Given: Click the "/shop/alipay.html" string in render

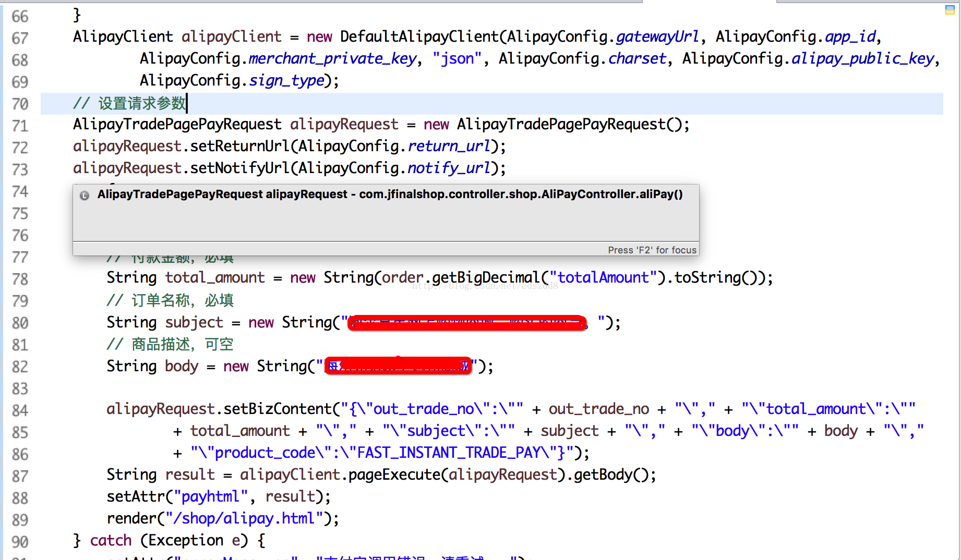Looking at the screenshot, I should 244,518.
